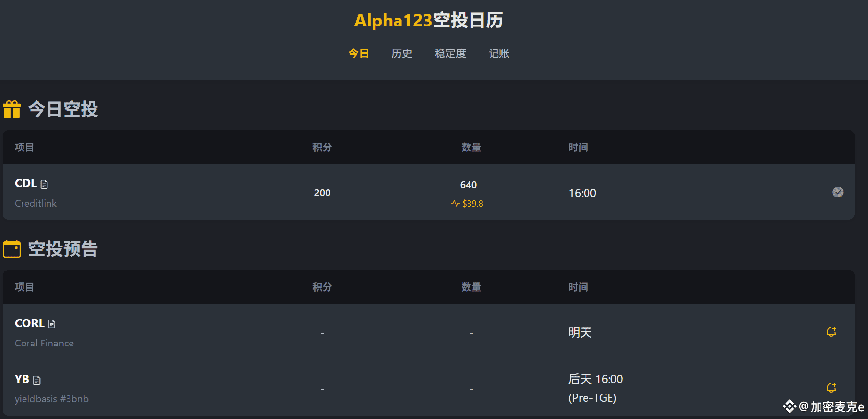The height and width of the screenshot is (419, 868).
Task: Click the 积分 column header in 今日空投
Action: click(x=322, y=148)
